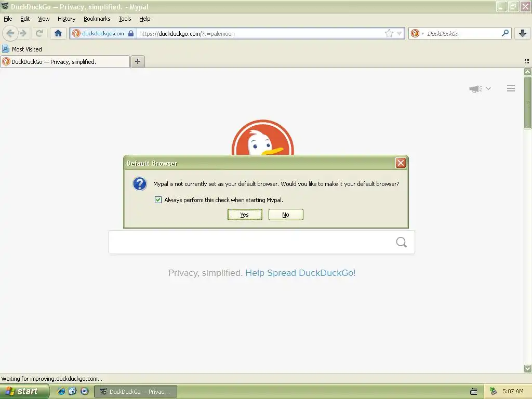Click the DuckDuckGo duck logo
The image size is (532, 399).
point(262,137)
